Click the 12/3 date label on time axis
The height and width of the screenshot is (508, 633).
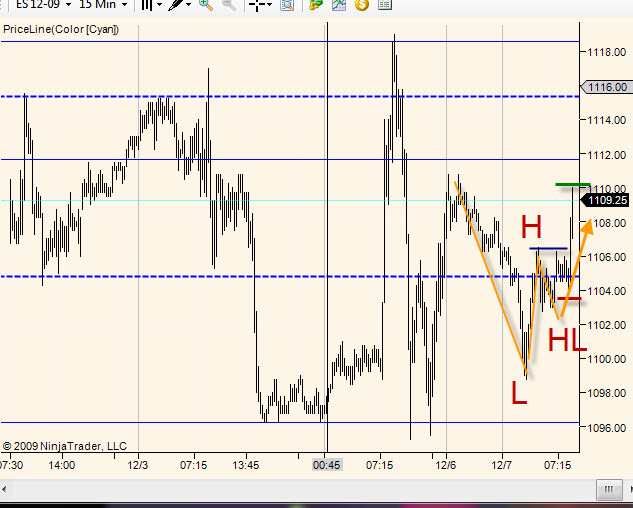click(138, 465)
